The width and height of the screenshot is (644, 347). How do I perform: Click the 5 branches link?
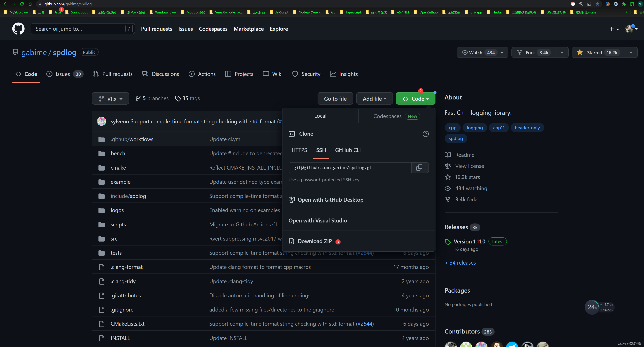tap(152, 98)
